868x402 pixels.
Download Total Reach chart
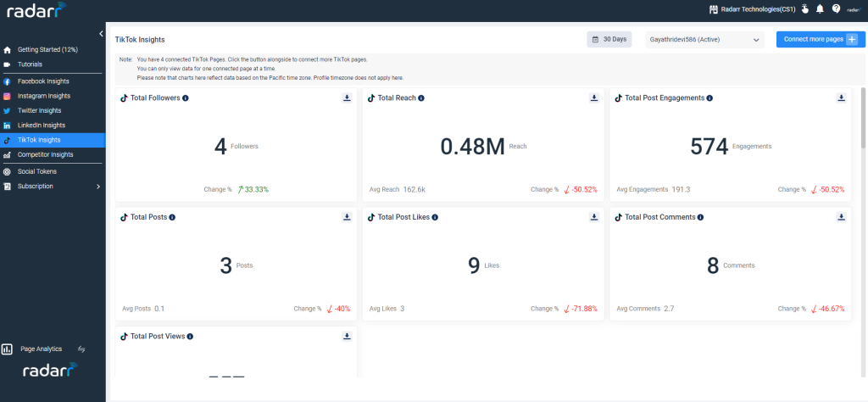point(594,98)
